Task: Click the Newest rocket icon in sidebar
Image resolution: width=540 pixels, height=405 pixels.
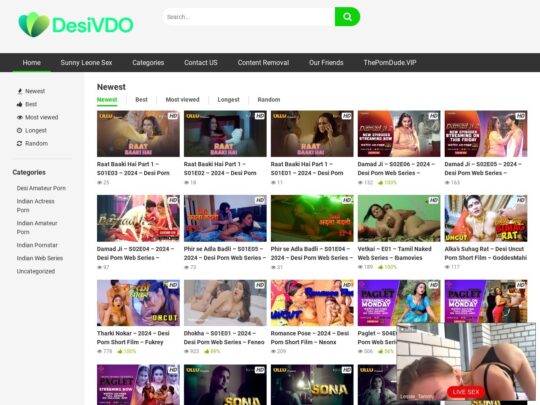Action: click(x=20, y=91)
